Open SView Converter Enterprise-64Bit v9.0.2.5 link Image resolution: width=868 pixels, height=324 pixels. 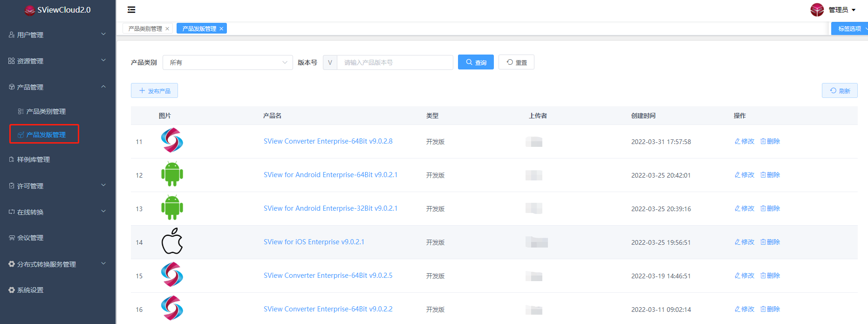[x=328, y=276]
